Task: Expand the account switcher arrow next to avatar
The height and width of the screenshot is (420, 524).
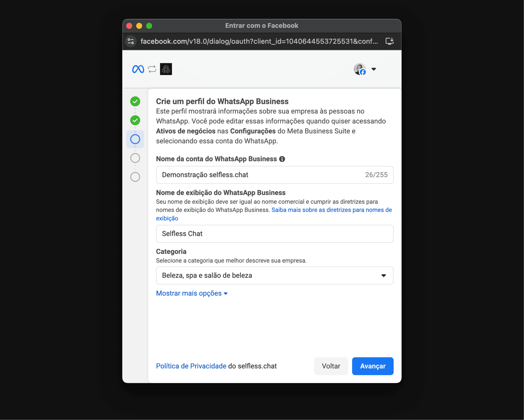Action: [x=374, y=69]
